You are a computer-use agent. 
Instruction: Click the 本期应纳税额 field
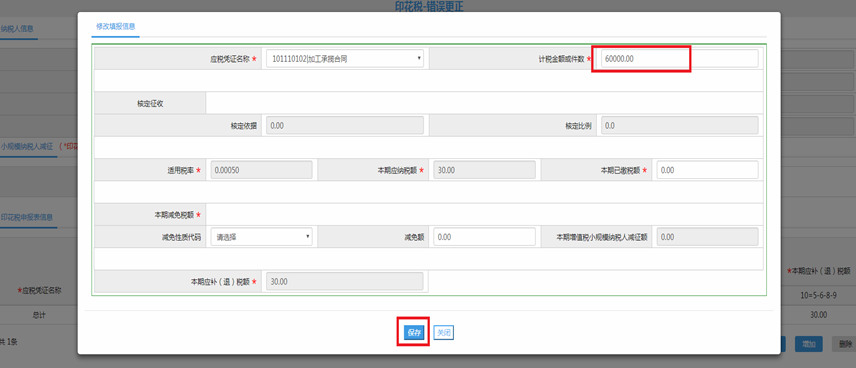click(x=484, y=170)
